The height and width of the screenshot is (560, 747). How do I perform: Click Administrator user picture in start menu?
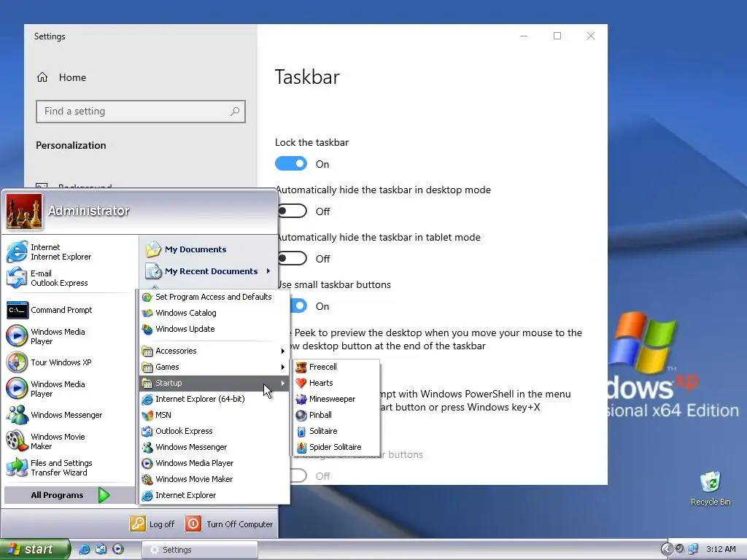pos(24,211)
